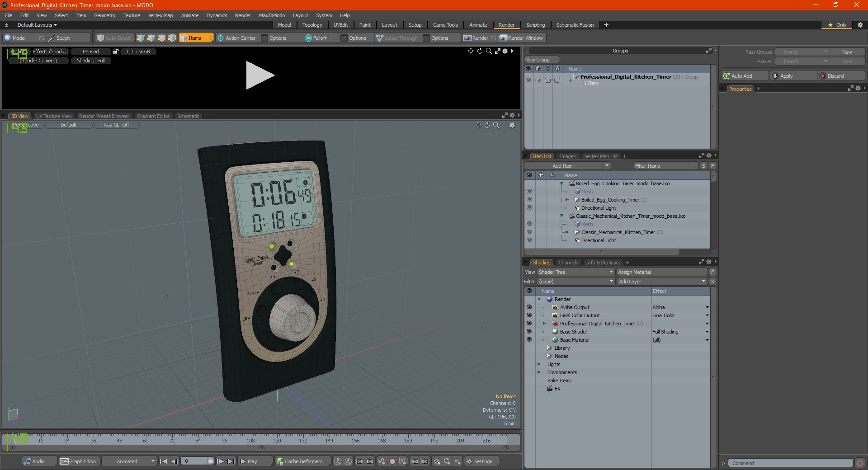
Task: Select Edges selection mode icon
Action: tap(151, 38)
